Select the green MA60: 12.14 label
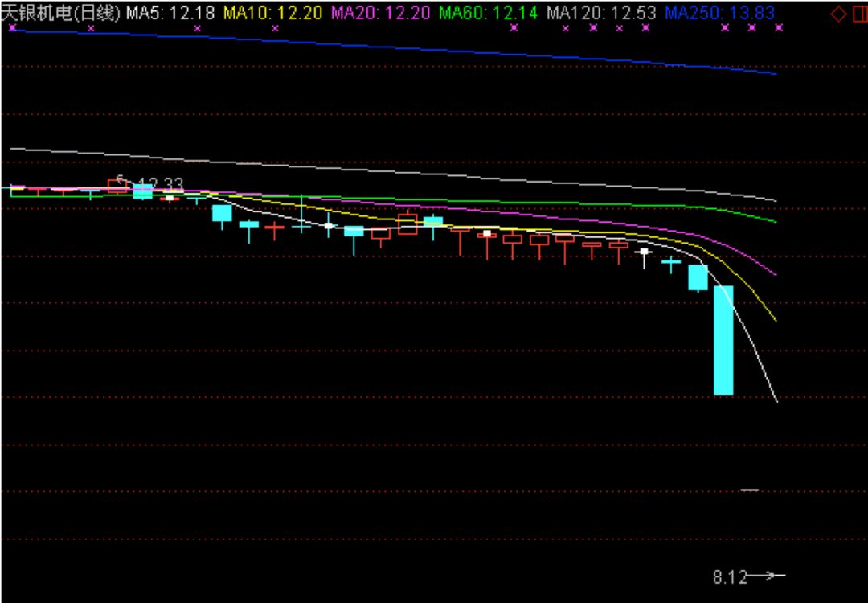868x603 pixels. coord(488,13)
